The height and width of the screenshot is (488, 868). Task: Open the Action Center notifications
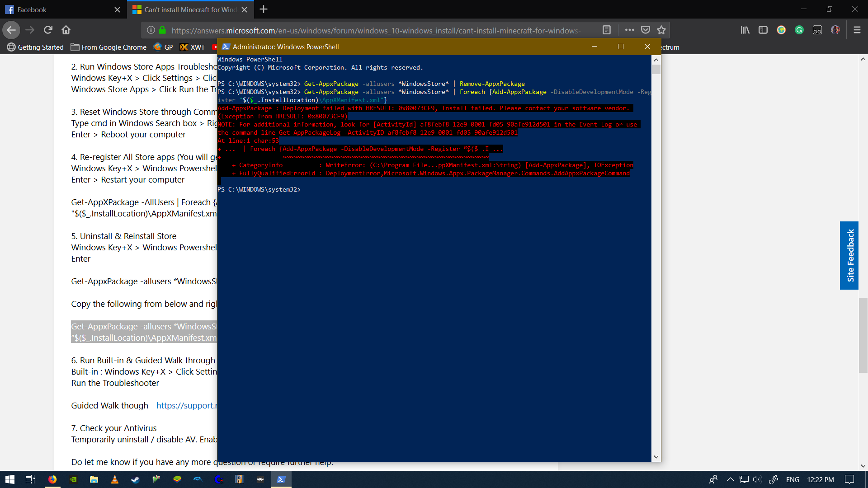[849, 479]
